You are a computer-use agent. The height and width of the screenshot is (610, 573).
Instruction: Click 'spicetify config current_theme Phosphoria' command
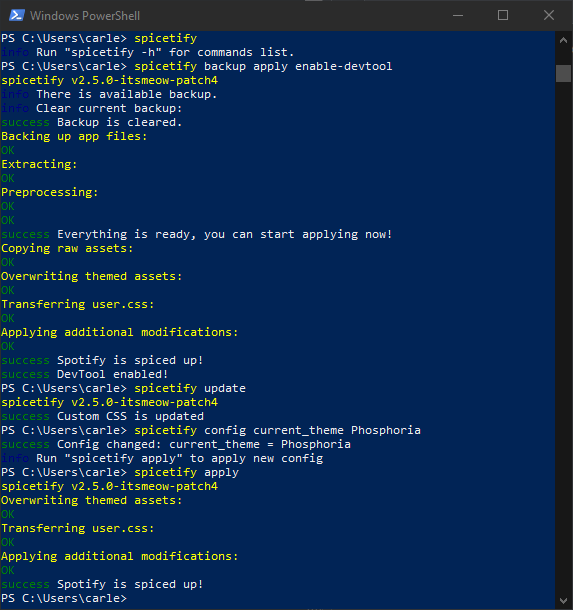click(x=277, y=430)
